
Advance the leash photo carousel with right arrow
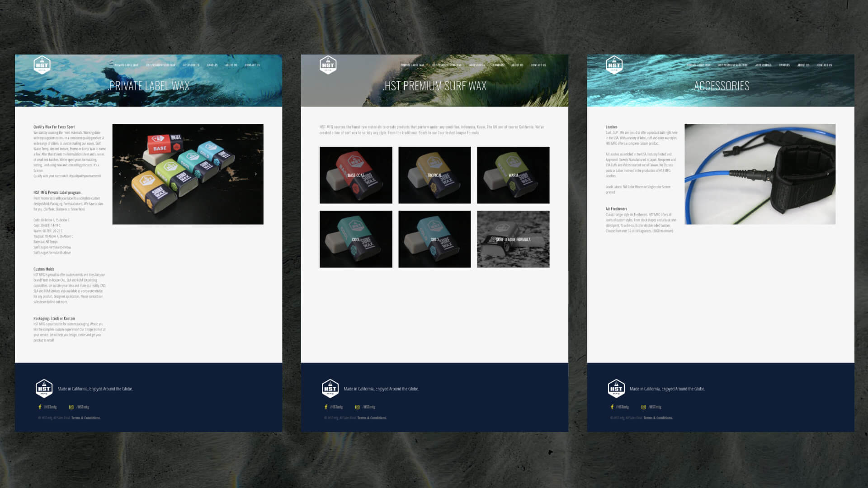tap(828, 174)
